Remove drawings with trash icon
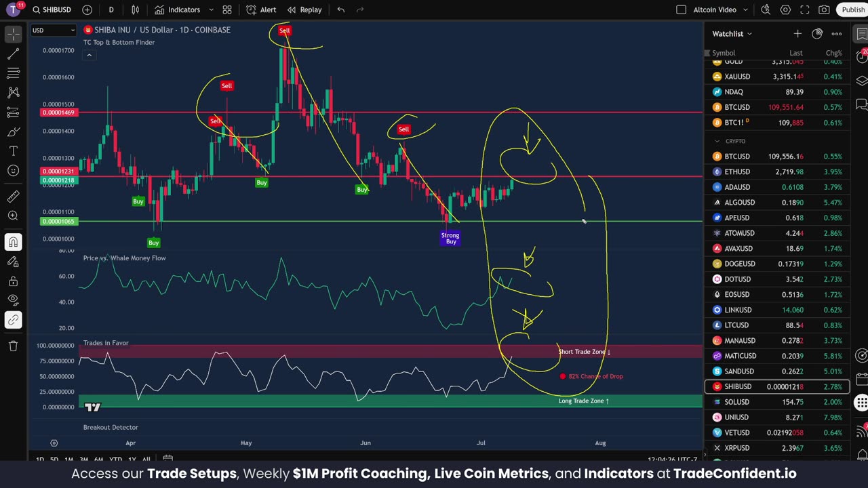 (14, 346)
